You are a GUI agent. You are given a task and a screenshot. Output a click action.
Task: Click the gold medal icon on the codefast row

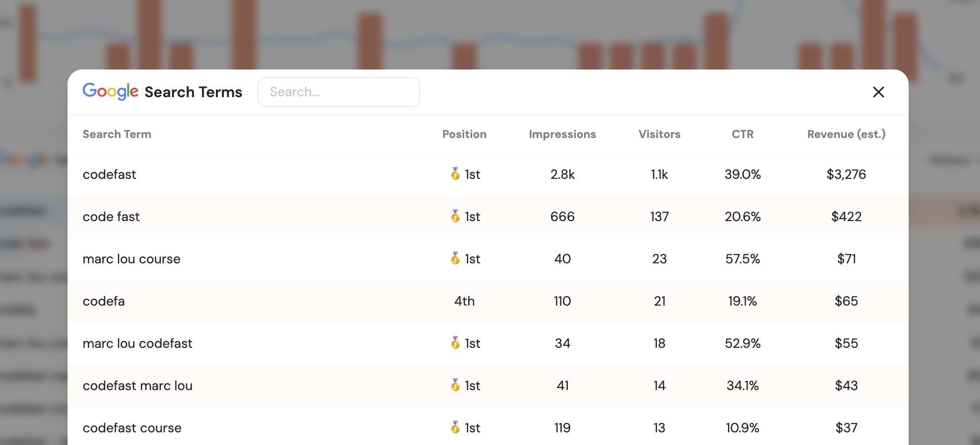pos(455,174)
